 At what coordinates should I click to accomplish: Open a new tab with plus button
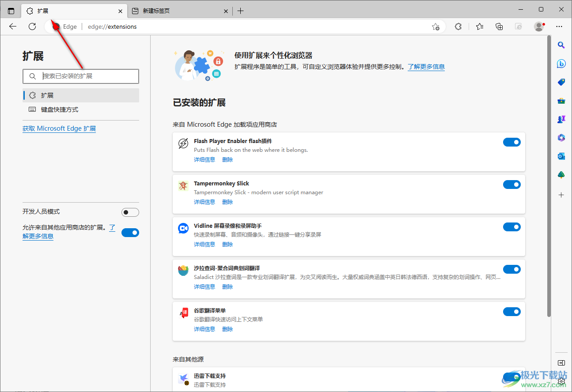pos(240,11)
